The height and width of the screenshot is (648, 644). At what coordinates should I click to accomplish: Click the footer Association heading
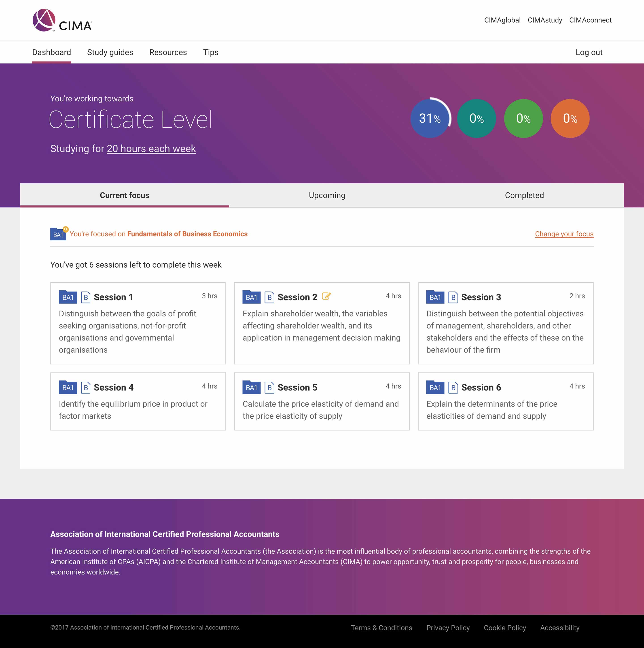165,534
